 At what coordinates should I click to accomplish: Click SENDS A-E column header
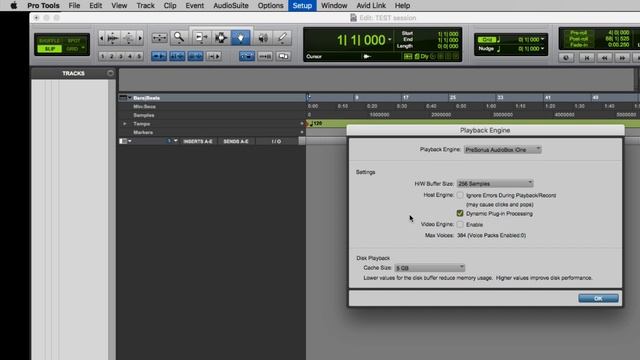[x=236, y=141]
